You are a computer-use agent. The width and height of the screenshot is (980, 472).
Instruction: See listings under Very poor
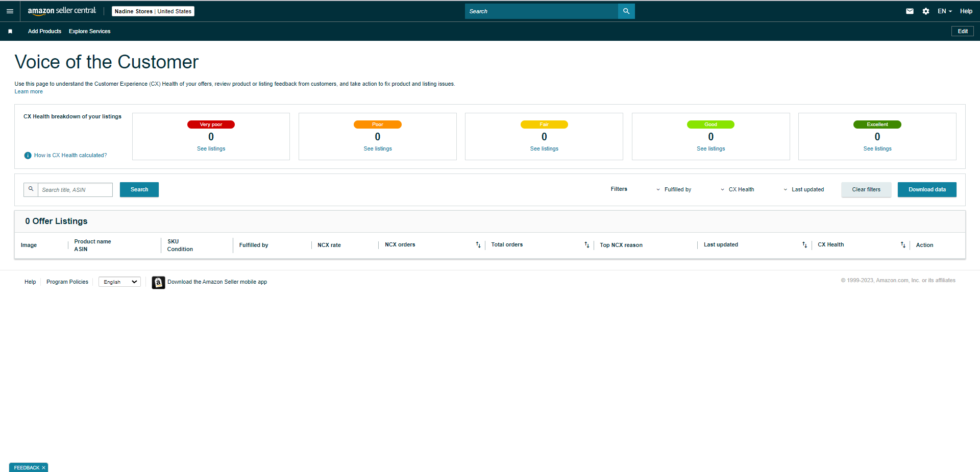211,149
